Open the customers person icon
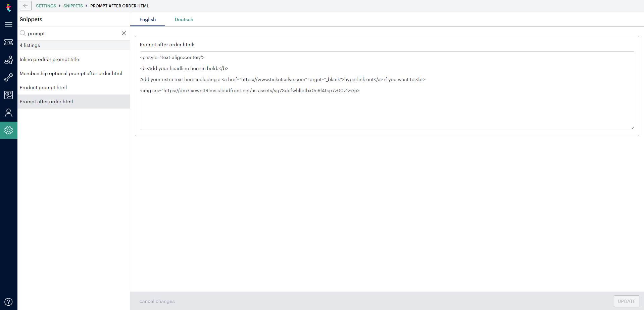The width and height of the screenshot is (644, 310). [9, 113]
